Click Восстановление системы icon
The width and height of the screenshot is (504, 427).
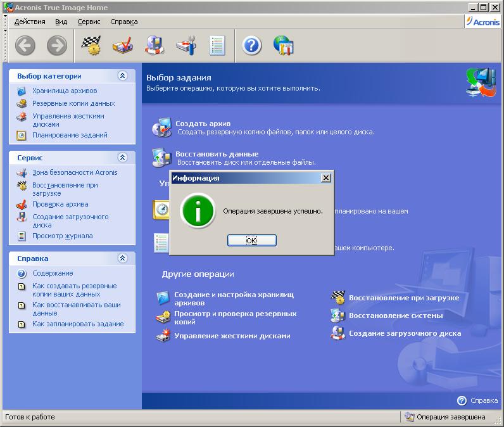338,315
